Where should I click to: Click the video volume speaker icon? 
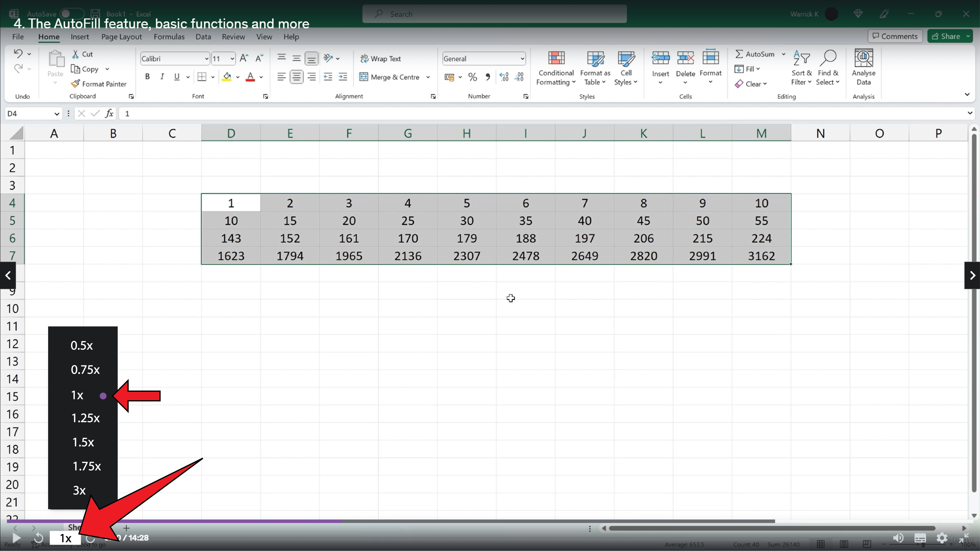pos(898,538)
